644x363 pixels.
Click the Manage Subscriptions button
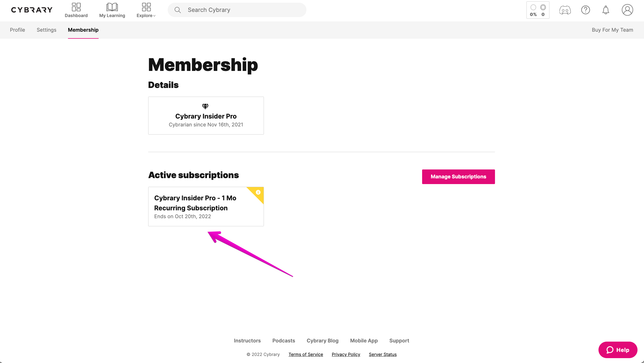point(458,177)
